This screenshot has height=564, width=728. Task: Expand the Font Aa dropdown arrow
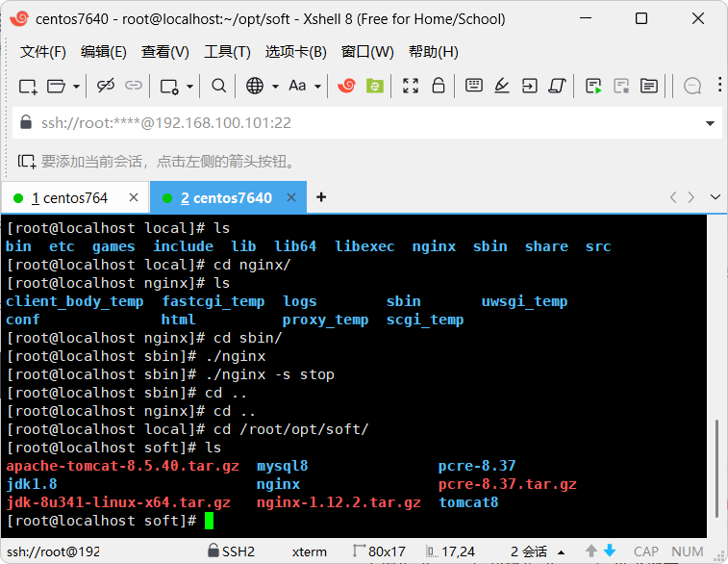[x=317, y=87]
